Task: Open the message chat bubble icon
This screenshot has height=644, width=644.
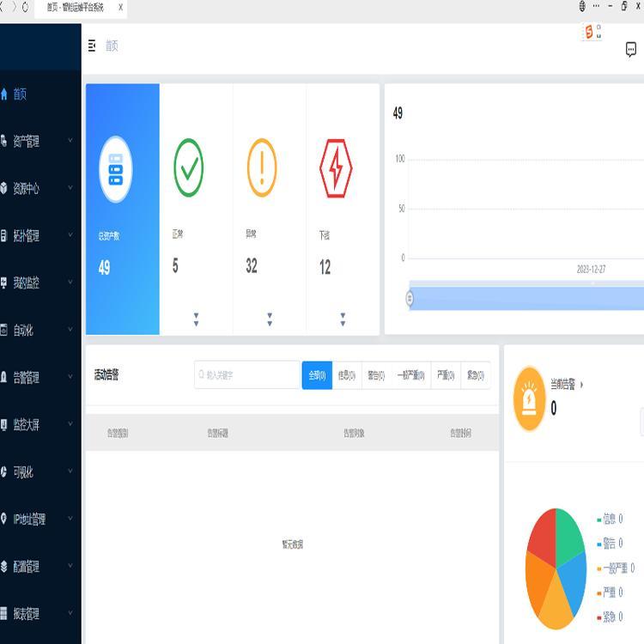Action: [x=631, y=50]
